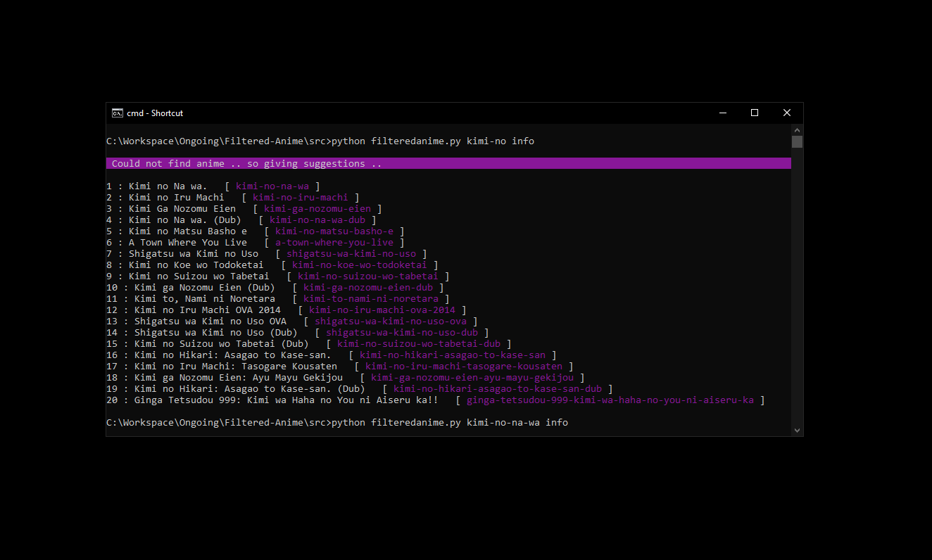Screen dimensions: 932x560
Task: Click title 'A Town Where You Live'
Action: point(187,243)
